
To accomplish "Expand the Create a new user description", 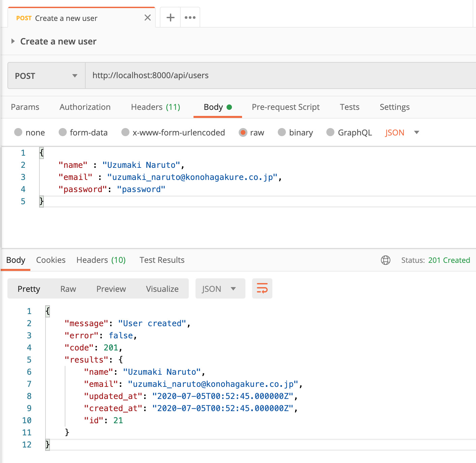I will pos(13,41).
